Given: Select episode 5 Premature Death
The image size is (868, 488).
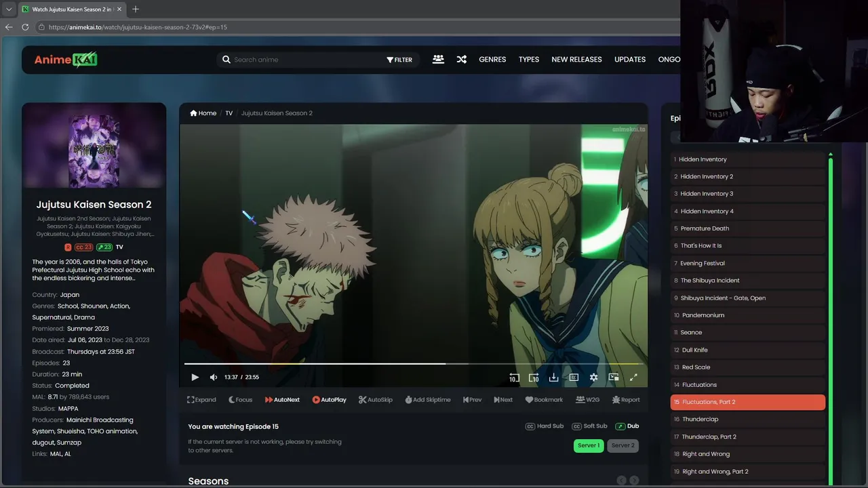Looking at the screenshot, I should pos(748,228).
